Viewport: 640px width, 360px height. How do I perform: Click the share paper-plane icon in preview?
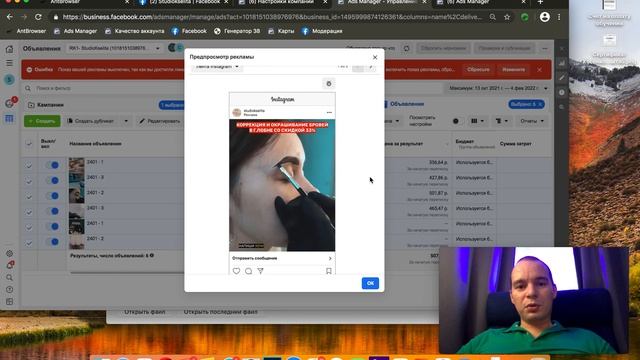point(260,271)
